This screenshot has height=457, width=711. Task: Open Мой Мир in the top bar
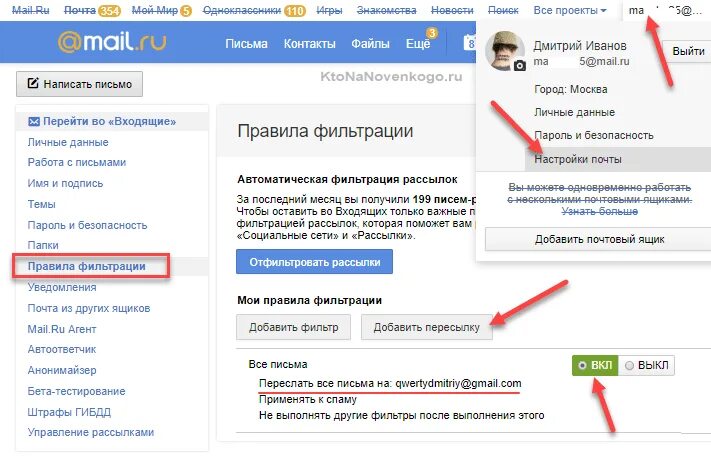[x=155, y=10]
